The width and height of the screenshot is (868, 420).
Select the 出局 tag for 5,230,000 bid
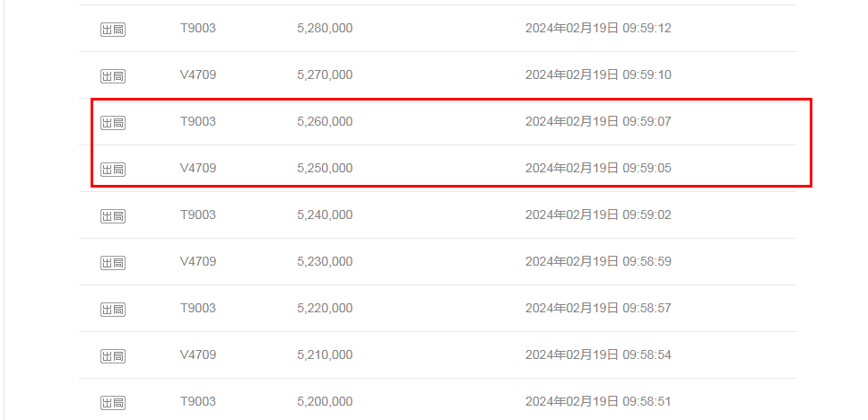coord(113,262)
